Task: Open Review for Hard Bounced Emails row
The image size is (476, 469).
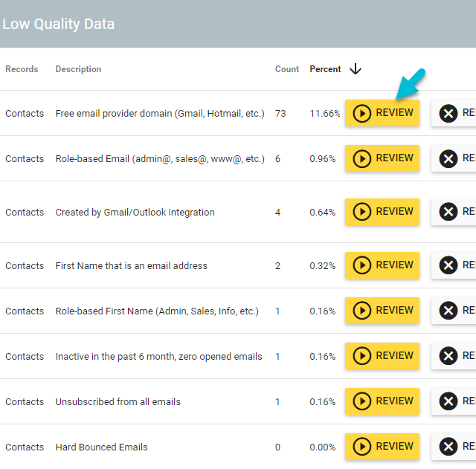Action: pyautogui.click(x=382, y=447)
